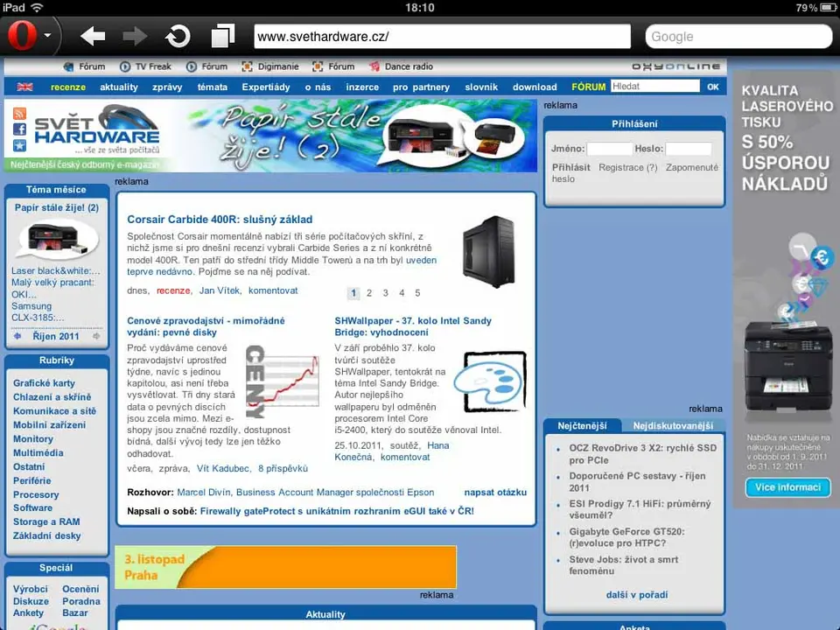Go to the month before Říjen 2011

point(17,336)
